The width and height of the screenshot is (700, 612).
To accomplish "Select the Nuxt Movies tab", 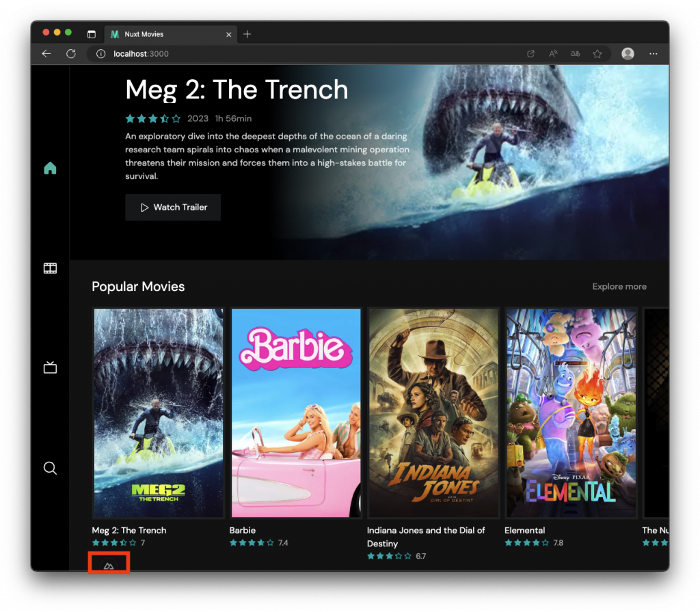I will coord(170,34).
